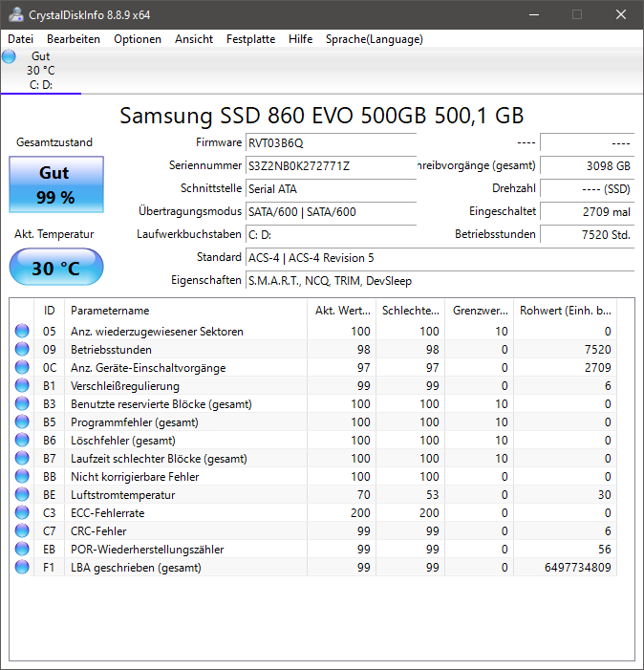Click status orb for row 05 wiederzugewiesener Sektoren
This screenshot has width=644, height=670.
[22, 331]
